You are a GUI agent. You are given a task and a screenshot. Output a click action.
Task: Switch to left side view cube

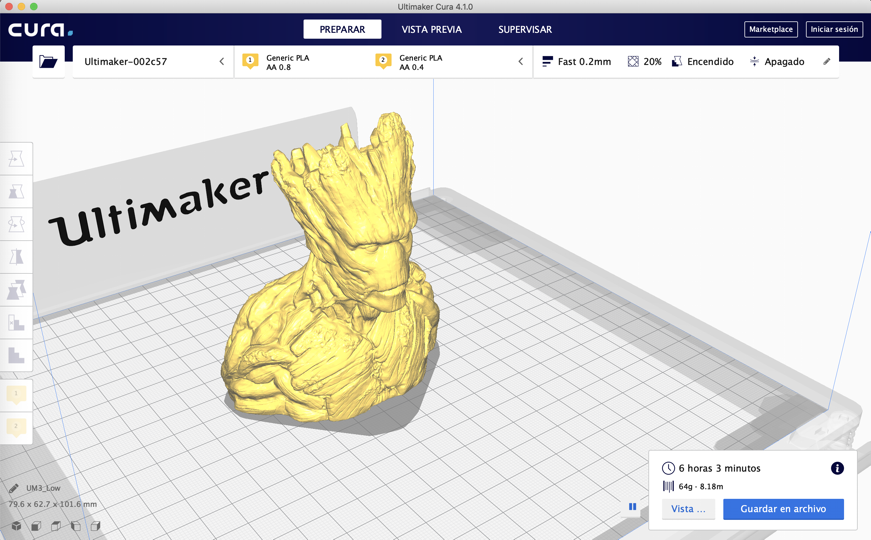(x=76, y=526)
